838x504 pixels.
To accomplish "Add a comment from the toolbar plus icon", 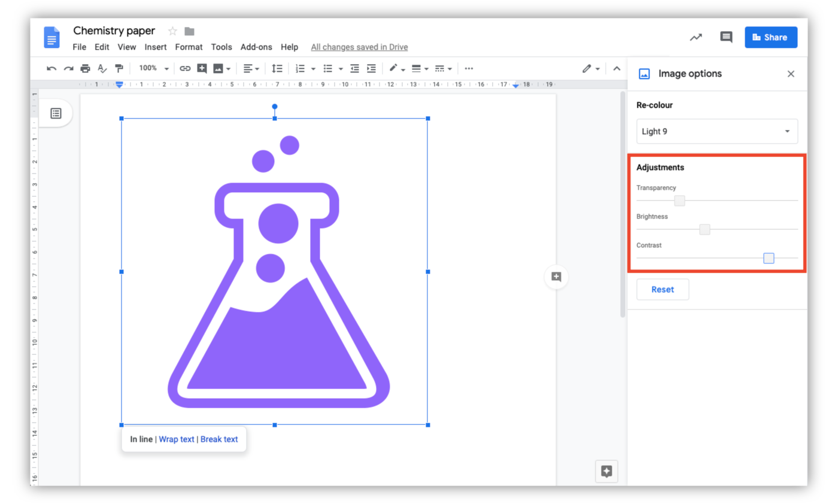I will tap(202, 69).
